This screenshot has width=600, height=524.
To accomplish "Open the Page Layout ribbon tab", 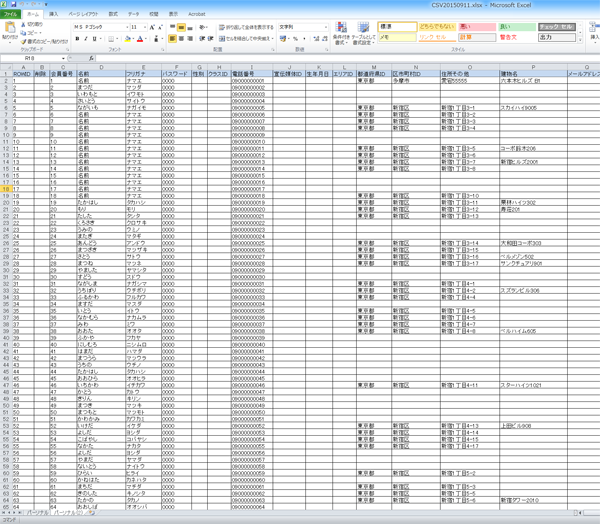I will click(83, 14).
